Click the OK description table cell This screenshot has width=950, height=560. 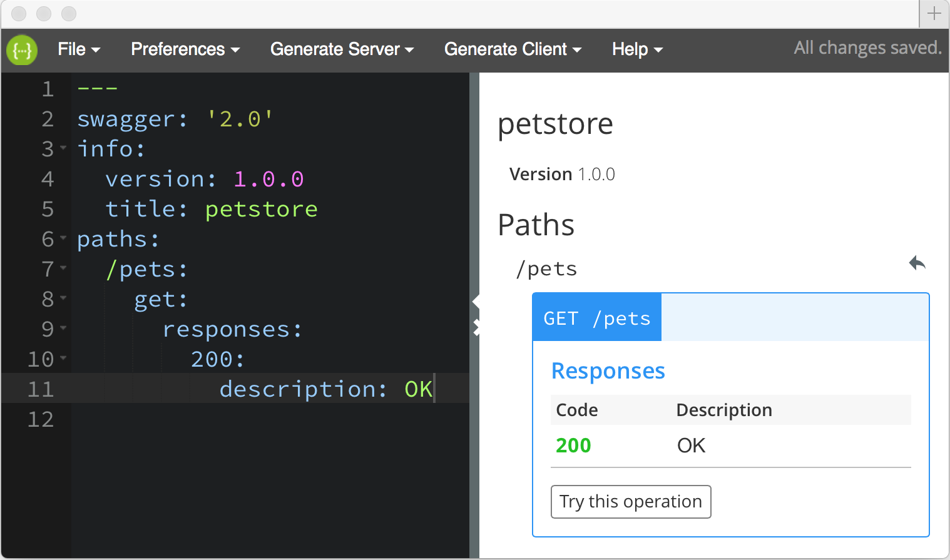point(691,445)
